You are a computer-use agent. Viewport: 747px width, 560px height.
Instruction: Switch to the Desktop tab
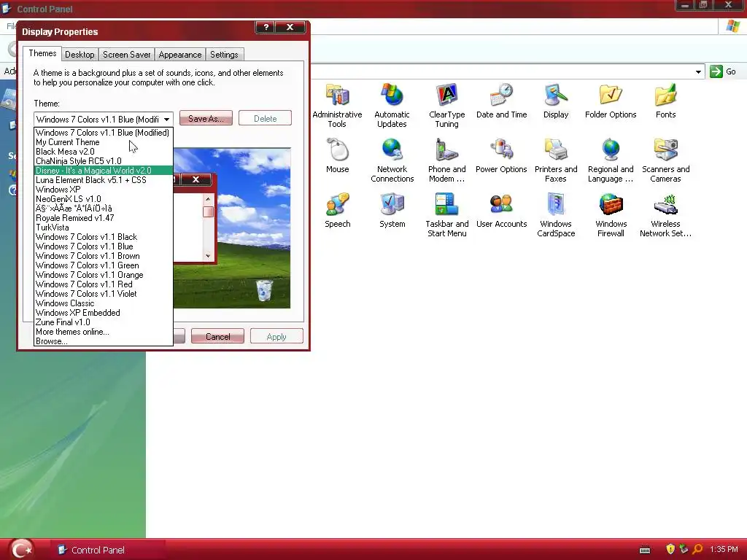pyautogui.click(x=80, y=55)
